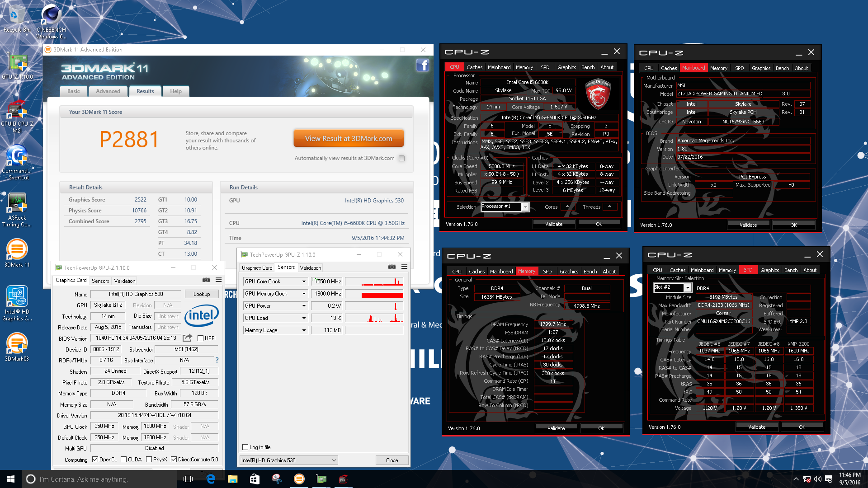Click Validate in the CPU-Z SPD window
The image size is (868, 488).
pyautogui.click(x=757, y=427)
